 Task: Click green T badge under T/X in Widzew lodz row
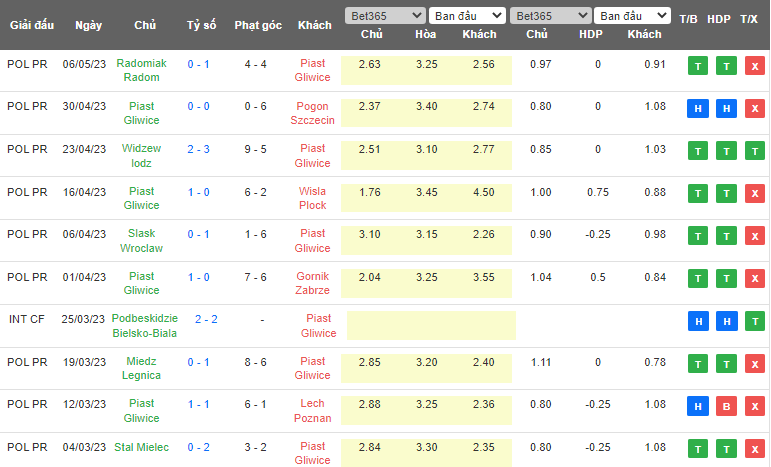pos(754,151)
